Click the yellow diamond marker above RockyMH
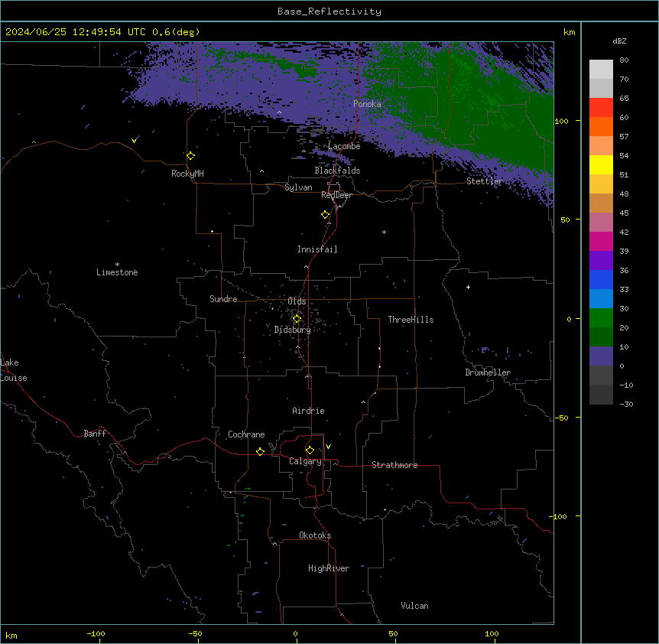 [x=191, y=155]
